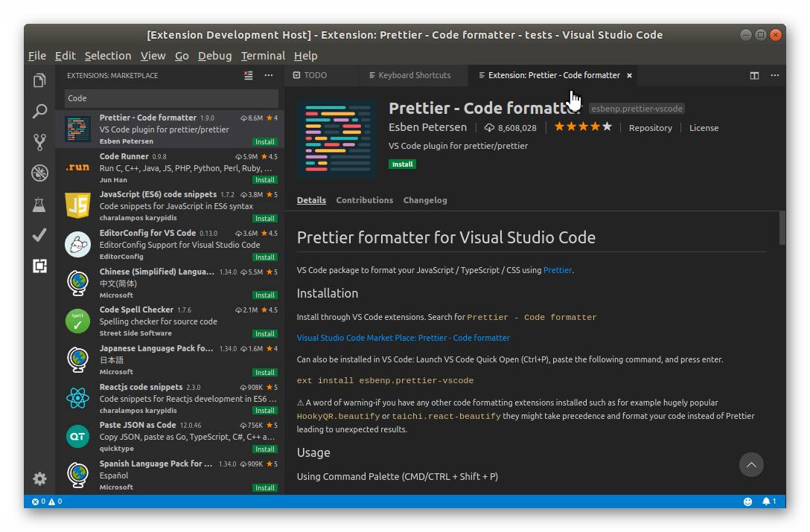Install Reactjs code snippets
810x532 pixels.
[x=265, y=411]
